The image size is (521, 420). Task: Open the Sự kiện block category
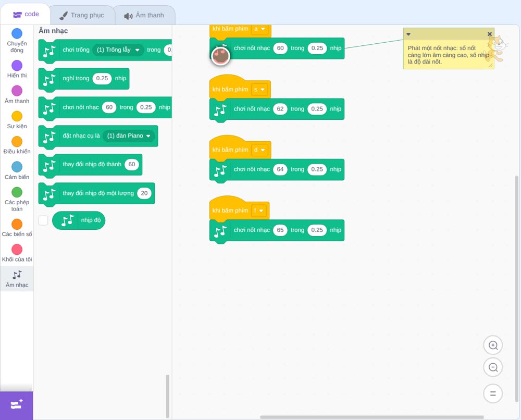click(17, 120)
